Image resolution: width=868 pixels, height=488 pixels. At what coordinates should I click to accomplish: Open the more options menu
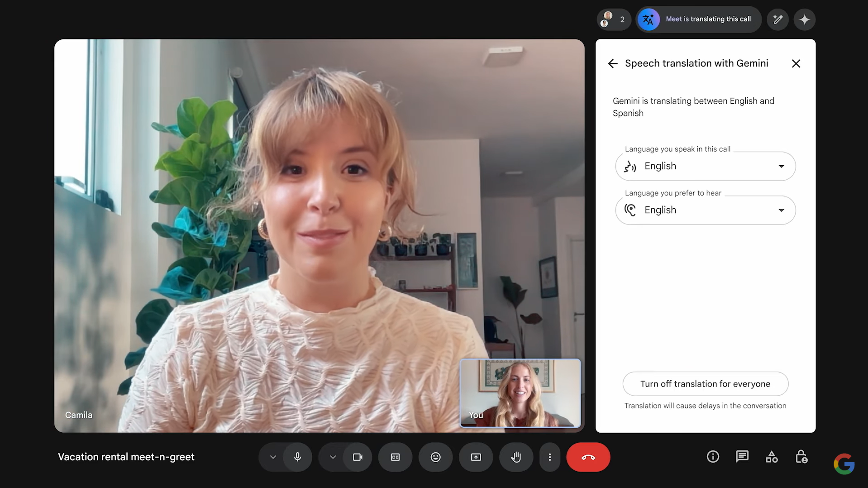(549, 457)
